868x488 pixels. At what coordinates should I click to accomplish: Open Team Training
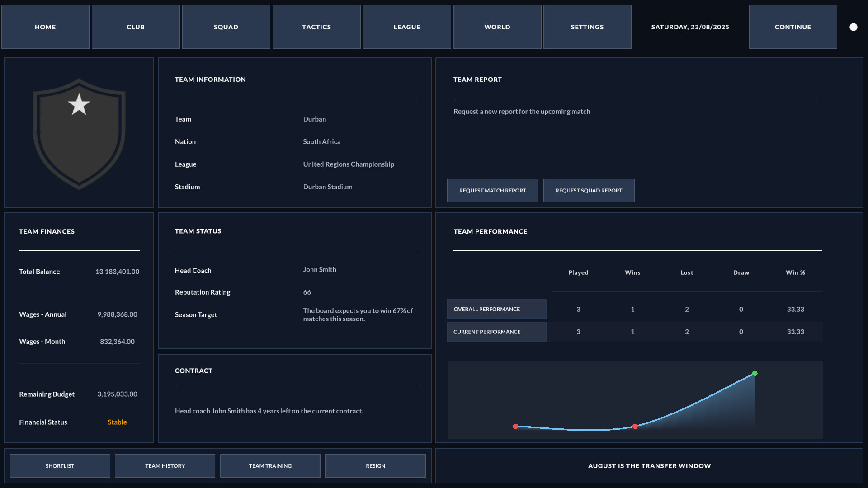click(270, 466)
